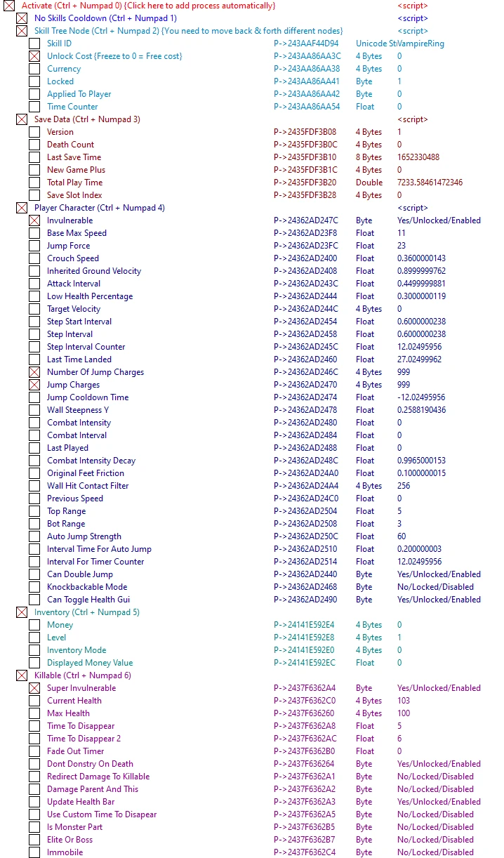Click Last Save Time type 8 Bytes
Viewport: 504px width, 858px height.
(x=369, y=157)
